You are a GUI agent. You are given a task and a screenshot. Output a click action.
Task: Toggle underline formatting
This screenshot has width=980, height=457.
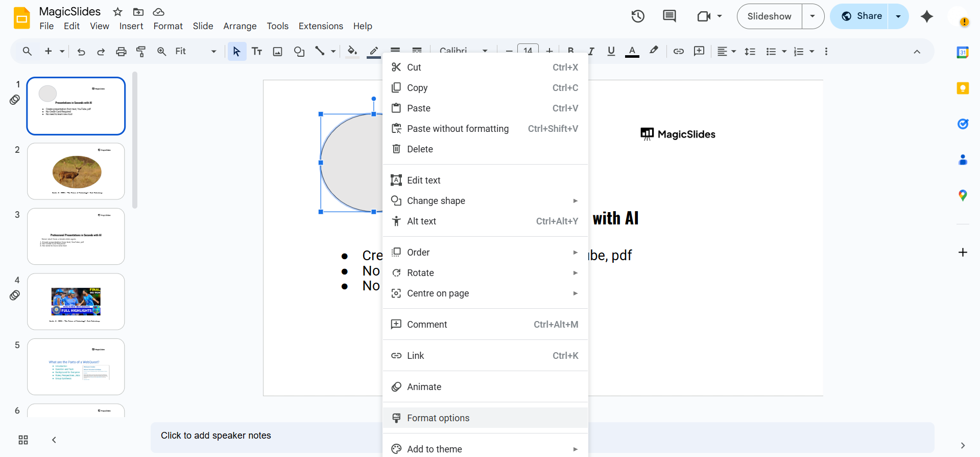coord(611,51)
